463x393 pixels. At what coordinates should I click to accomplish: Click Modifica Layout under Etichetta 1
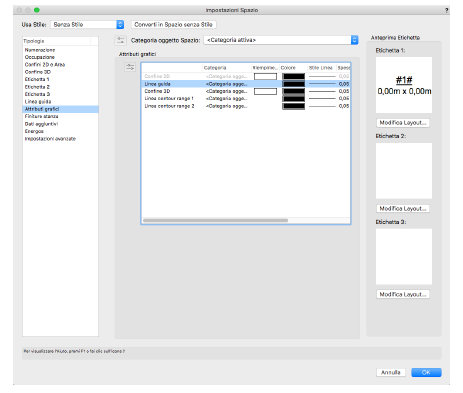(x=403, y=123)
